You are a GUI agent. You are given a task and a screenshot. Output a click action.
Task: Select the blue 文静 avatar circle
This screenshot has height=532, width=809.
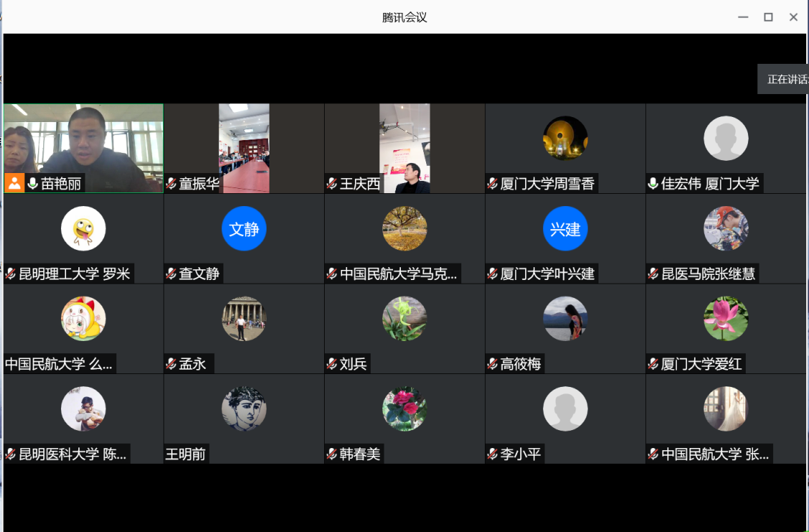pos(244,229)
